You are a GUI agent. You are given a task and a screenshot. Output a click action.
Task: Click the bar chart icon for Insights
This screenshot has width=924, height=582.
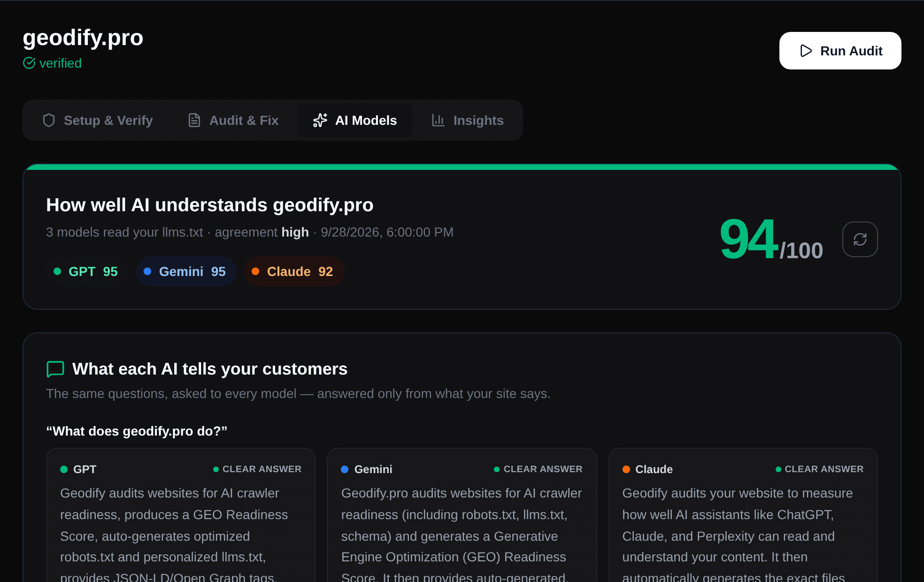438,120
